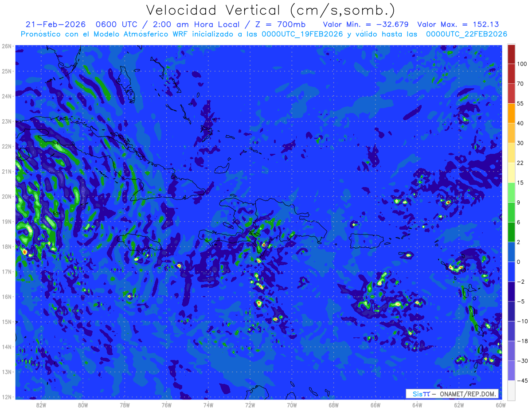
Task: Click the "15" colorbar label
Action: tap(521, 183)
